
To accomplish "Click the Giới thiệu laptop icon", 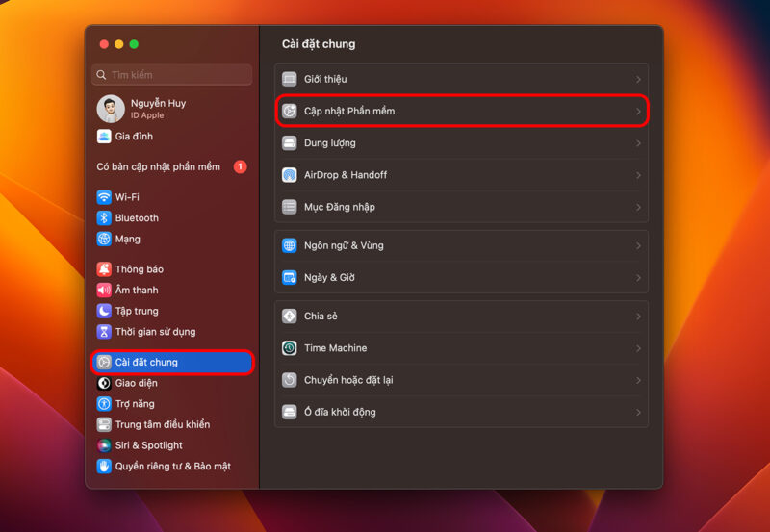I will (x=290, y=79).
